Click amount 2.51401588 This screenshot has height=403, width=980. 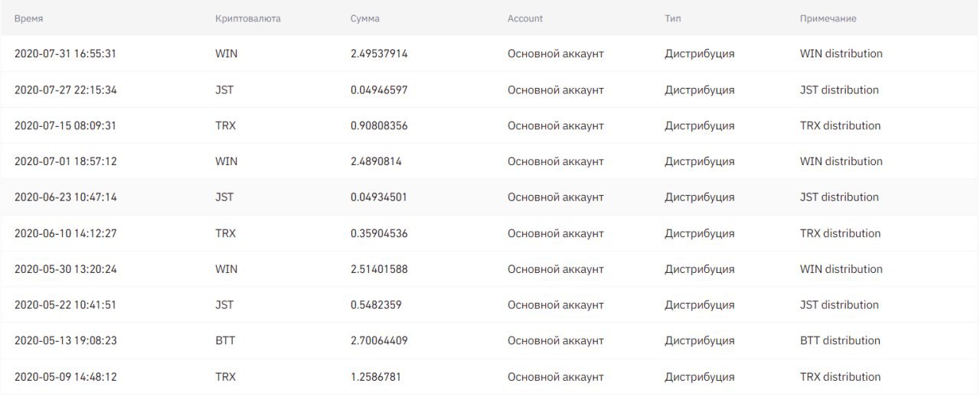tap(379, 269)
